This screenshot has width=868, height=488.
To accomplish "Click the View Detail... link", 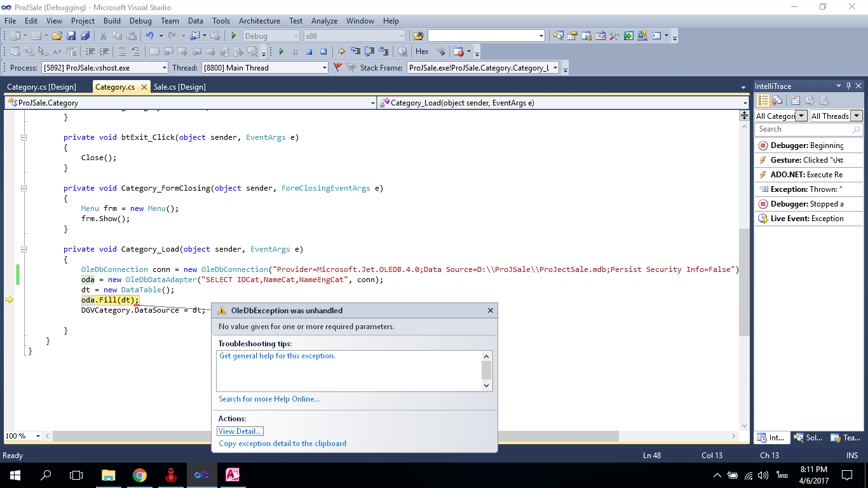I will pos(240,431).
